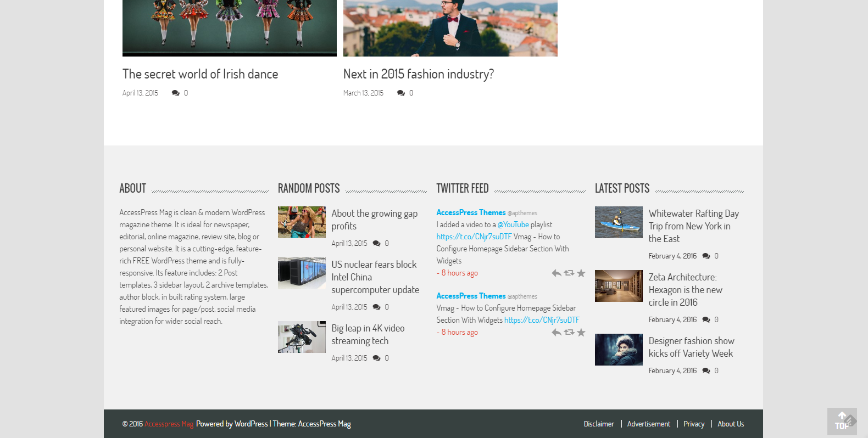Open 'Next in 2015 fashion industry?' article
This screenshot has height=438, width=868.
point(418,74)
